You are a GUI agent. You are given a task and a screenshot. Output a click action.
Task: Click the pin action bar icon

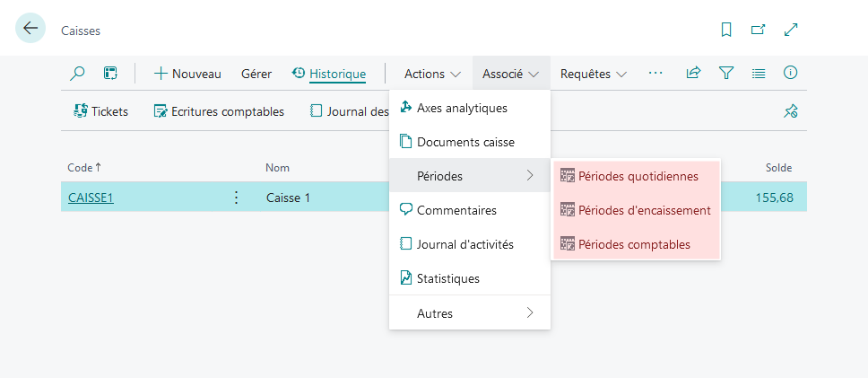[x=790, y=111]
